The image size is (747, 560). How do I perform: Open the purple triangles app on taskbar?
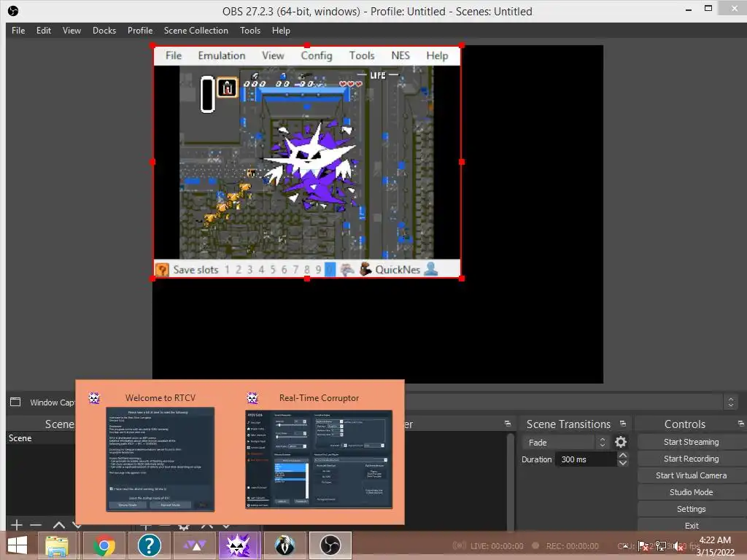point(194,545)
